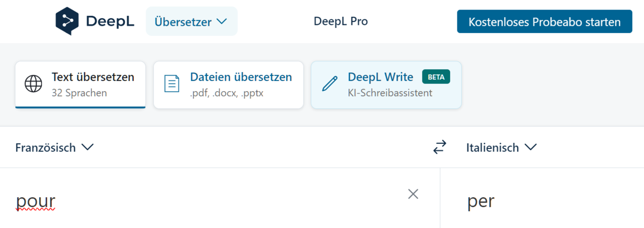Swap source and target languages

coord(440,147)
